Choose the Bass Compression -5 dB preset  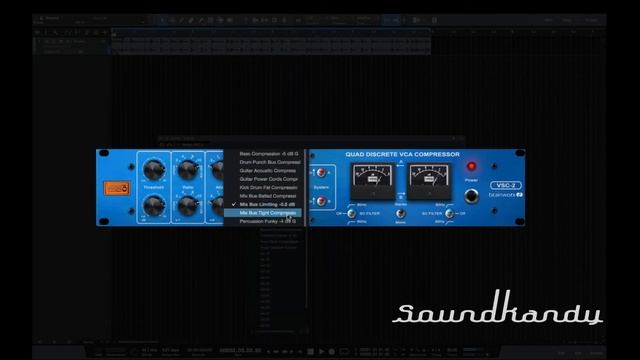point(264,154)
